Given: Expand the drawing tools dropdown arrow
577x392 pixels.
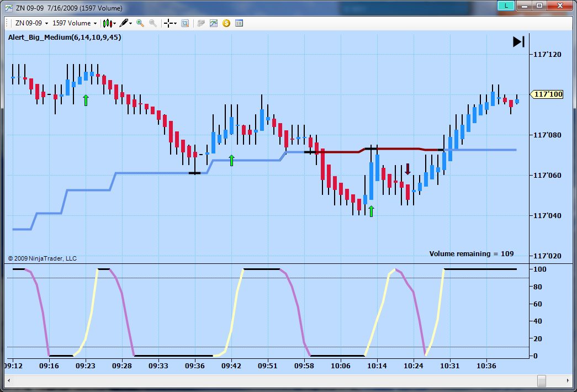Looking at the screenshot, I should [x=131, y=24].
